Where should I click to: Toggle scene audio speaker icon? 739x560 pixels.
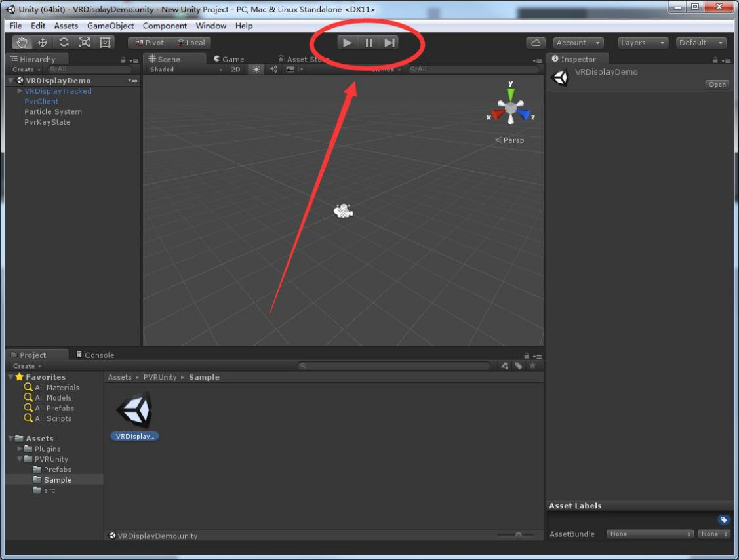tap(273, 70)
